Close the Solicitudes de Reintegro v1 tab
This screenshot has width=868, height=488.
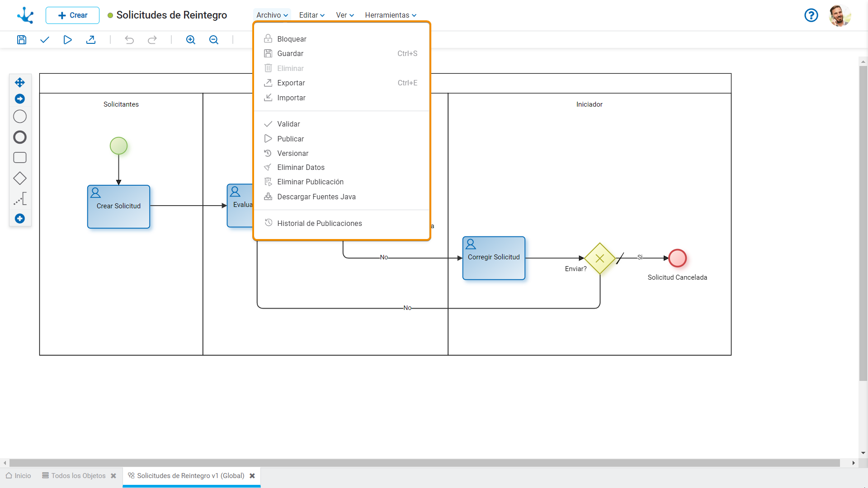pyautogui.click(x=252, y=476)
